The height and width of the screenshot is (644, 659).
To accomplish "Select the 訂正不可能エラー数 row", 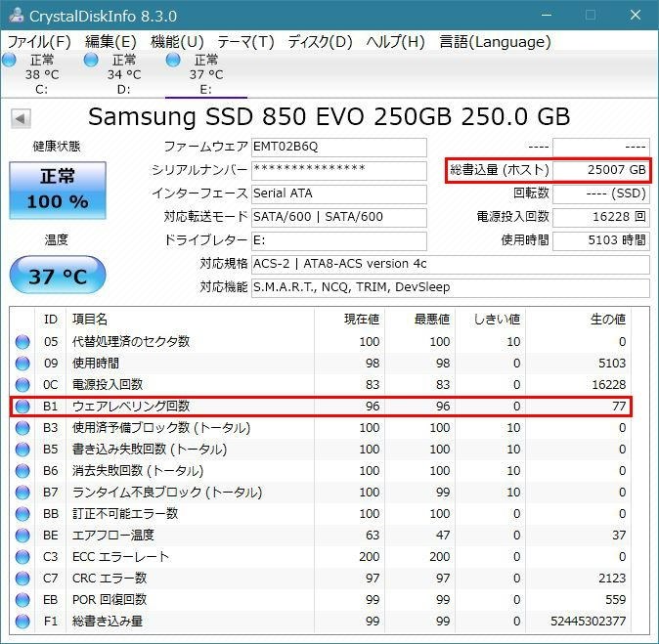I will pyautogui.click(x=321, y=514).
